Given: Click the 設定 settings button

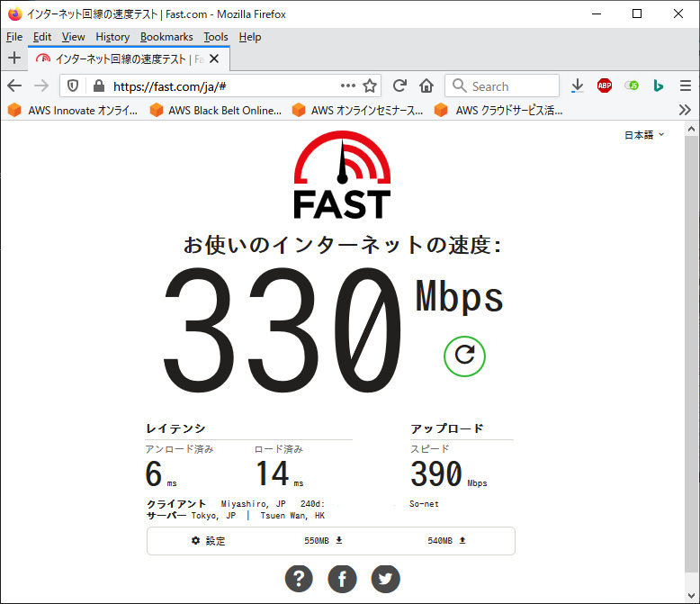Looking at the screenshot, I should (x=209, y=541).
